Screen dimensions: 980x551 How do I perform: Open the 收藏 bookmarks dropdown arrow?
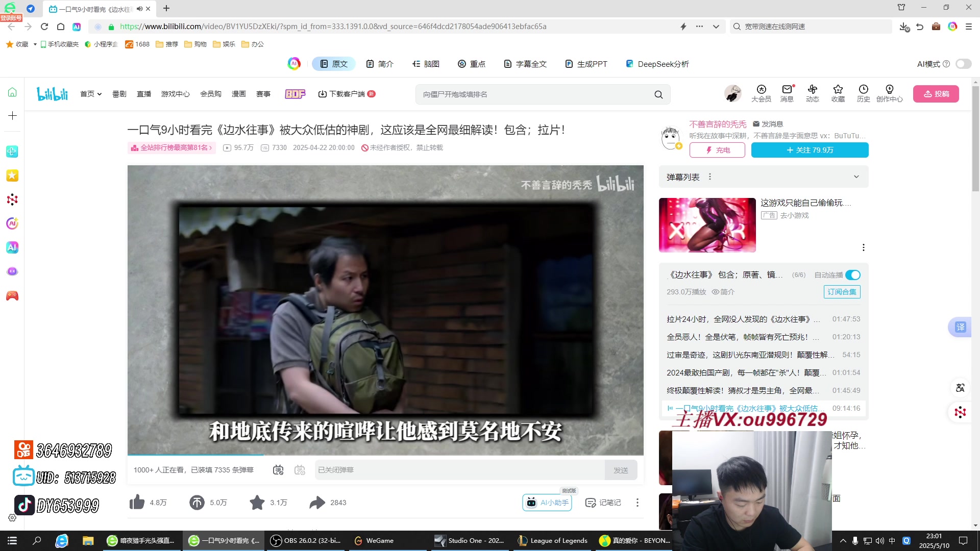click(x=35, y=44)
